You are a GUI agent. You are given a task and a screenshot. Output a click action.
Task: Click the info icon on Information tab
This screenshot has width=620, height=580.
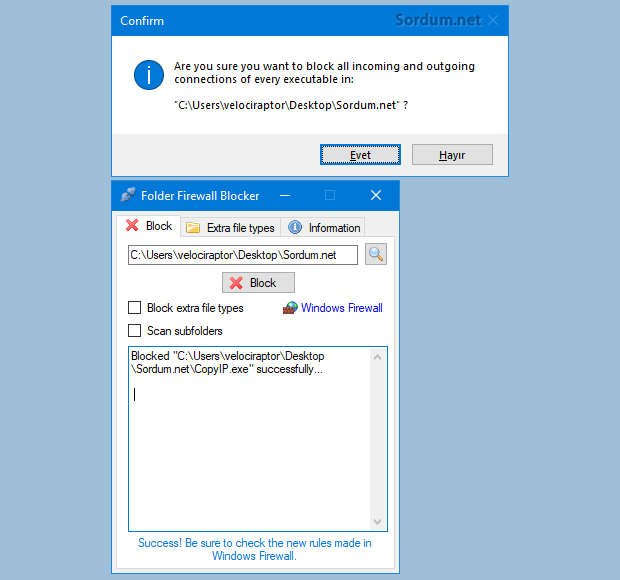coord(295,227)
